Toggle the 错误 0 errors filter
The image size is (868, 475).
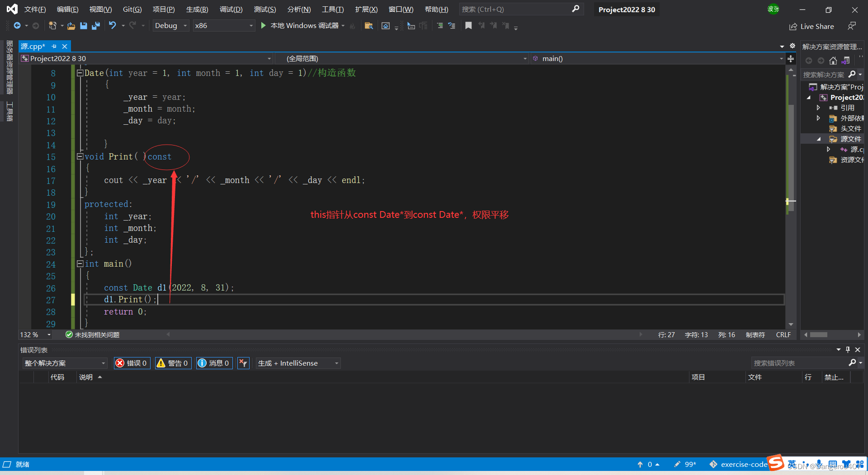click(132, 363)
